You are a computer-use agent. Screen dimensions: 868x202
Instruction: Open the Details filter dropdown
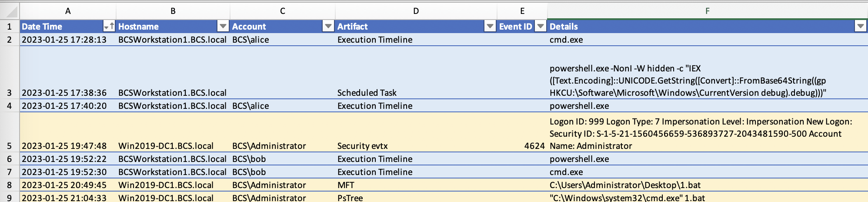pyautogui.click(x=860, y=27)
